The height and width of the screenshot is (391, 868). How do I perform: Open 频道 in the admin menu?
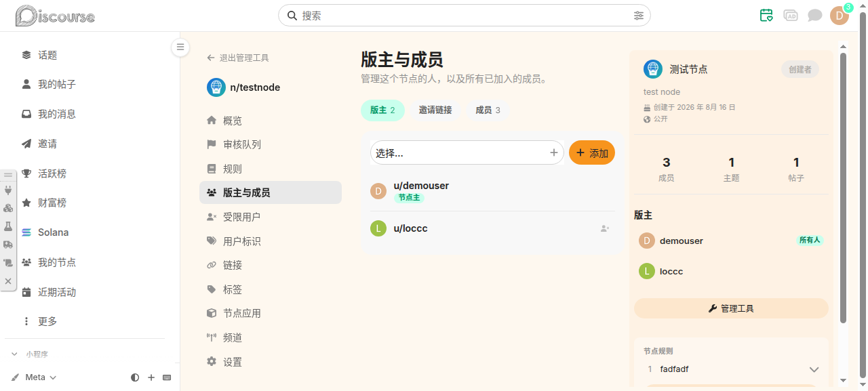[x=271, y=337]
